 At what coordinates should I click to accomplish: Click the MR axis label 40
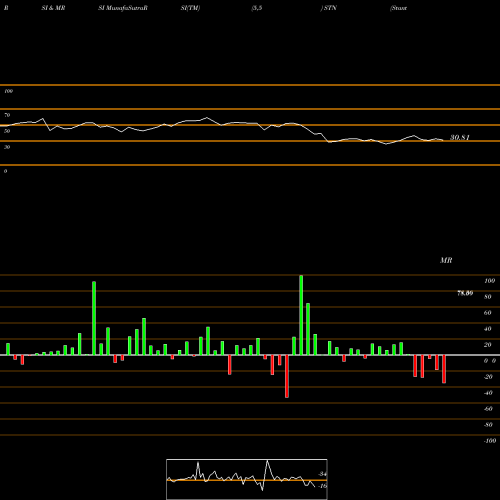(488, 329)
